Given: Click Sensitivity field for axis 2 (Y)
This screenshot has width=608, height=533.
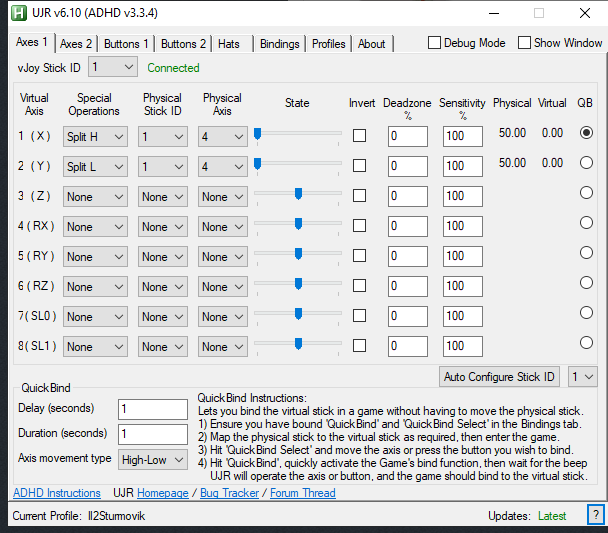Looking at the screenshot, I should click(x=463, y=166).
